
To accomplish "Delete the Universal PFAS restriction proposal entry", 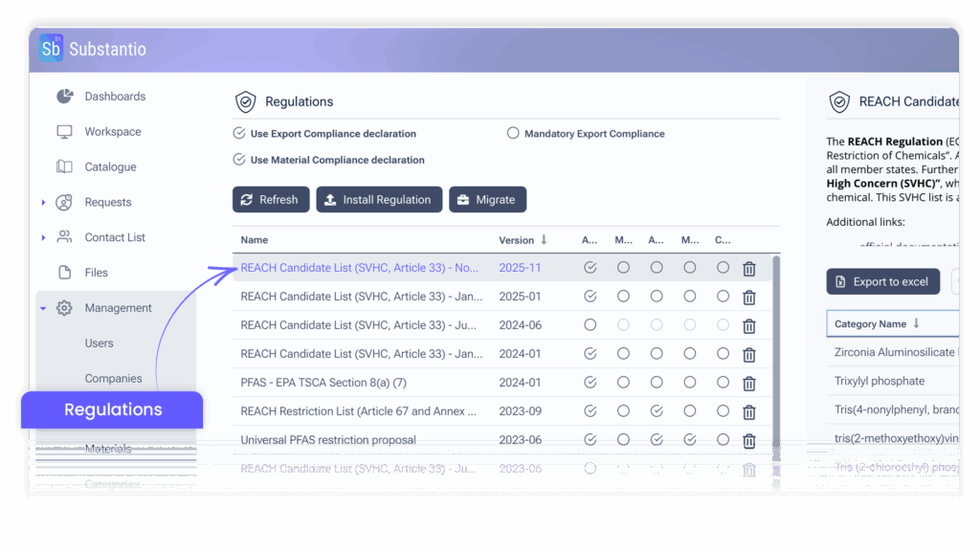I will [748, 441].
